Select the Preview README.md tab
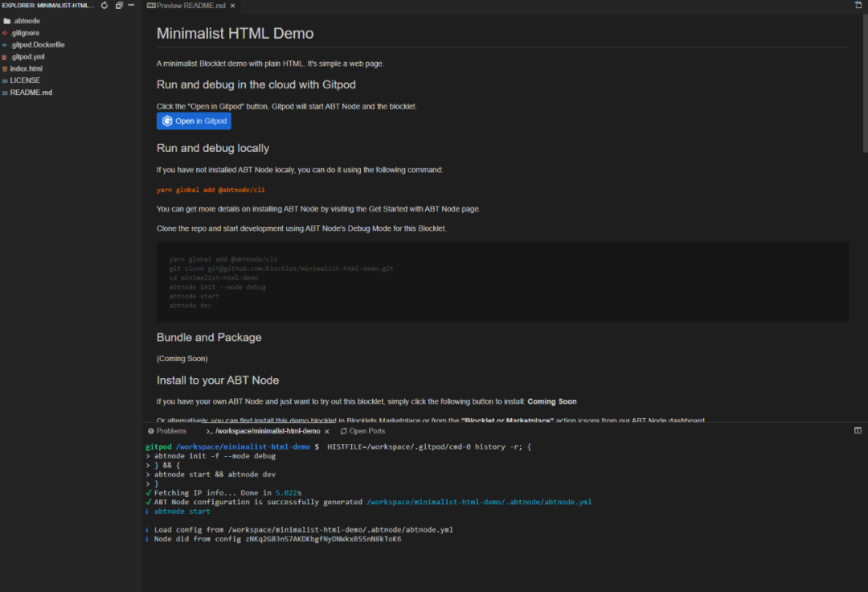 coord(190,6)
